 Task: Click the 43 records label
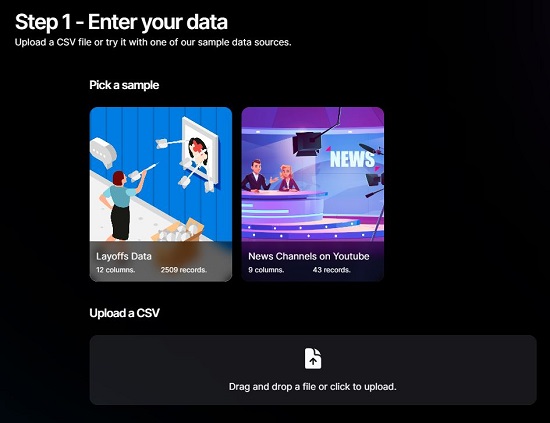pos(332,270)
